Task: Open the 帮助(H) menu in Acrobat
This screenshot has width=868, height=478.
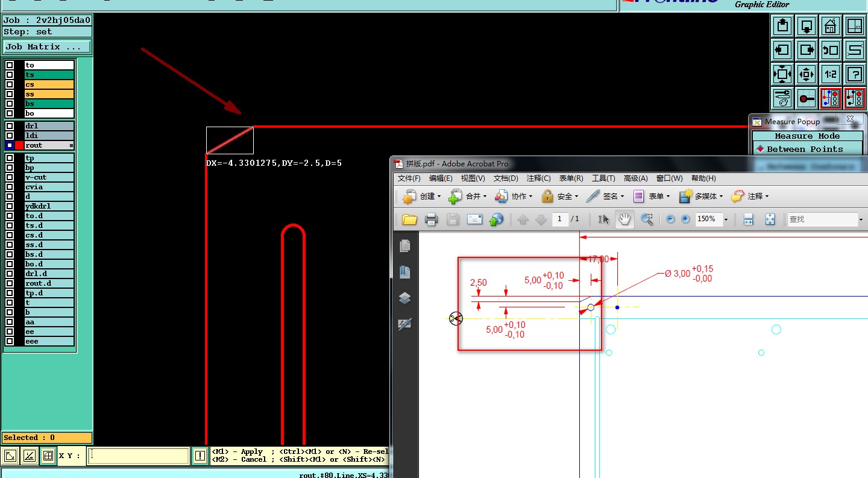Action: coord(703,178)
